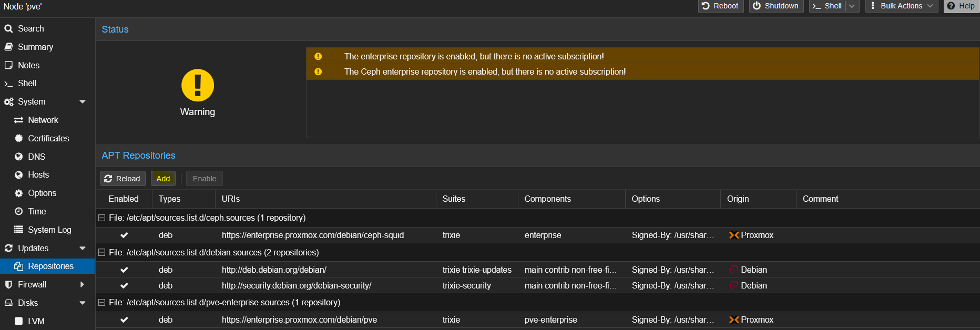
Task: Collapse the Updates section arrow
Action: (x=83, y=248)
